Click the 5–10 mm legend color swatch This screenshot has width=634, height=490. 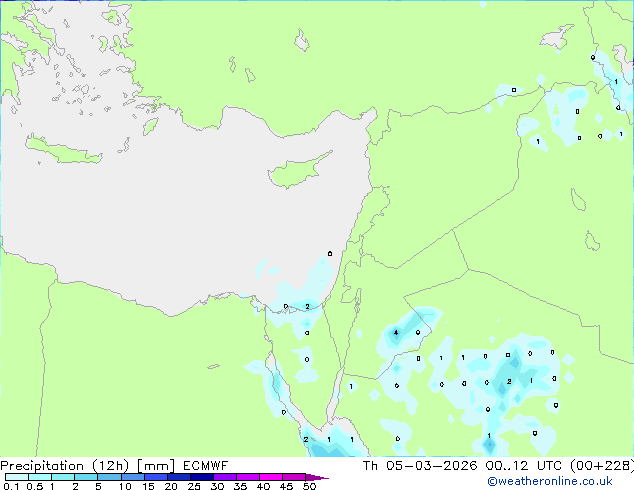(109, 477)
